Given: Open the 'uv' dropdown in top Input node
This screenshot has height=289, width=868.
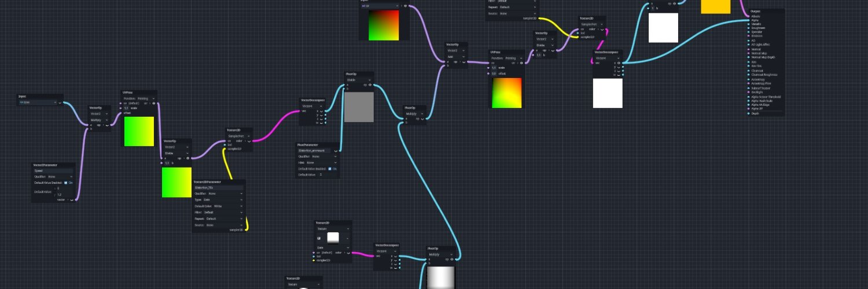Looking at the screenshot, I should pos(379,6).
